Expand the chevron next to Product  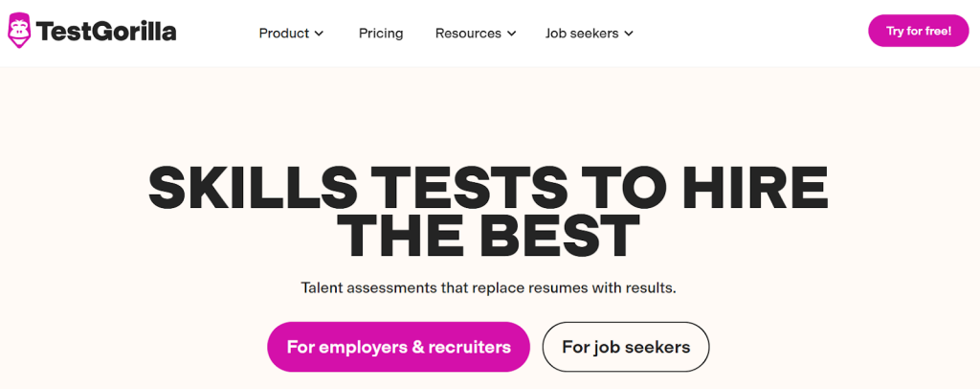coord(319,34)
